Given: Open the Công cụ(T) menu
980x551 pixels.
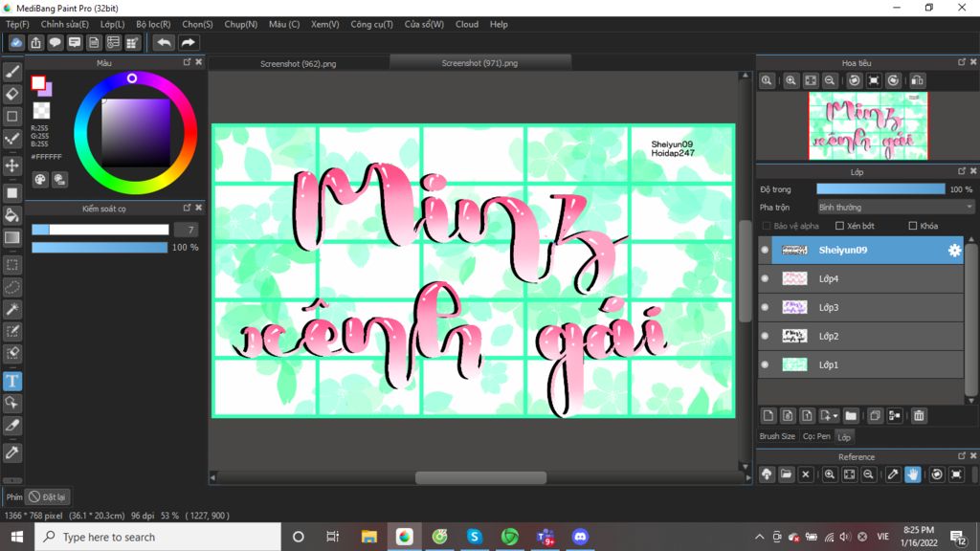Looking at the screenshot, I should click(x=371, y=24).
